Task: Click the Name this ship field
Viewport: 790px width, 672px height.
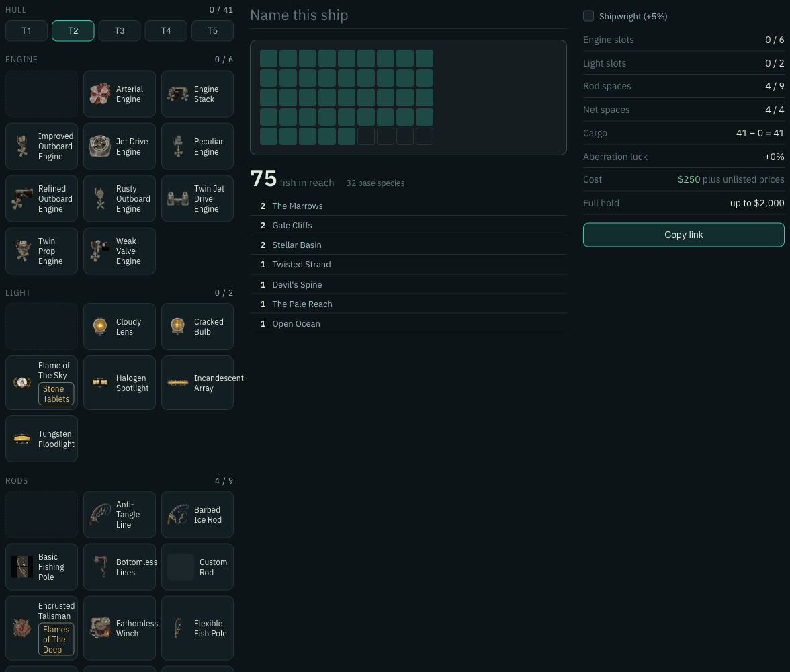Action: click(x=408, y=15)
